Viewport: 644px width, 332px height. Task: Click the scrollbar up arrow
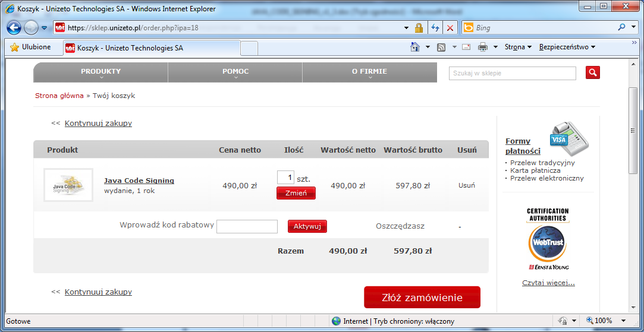pyautogui.click(x=633, y=63)
